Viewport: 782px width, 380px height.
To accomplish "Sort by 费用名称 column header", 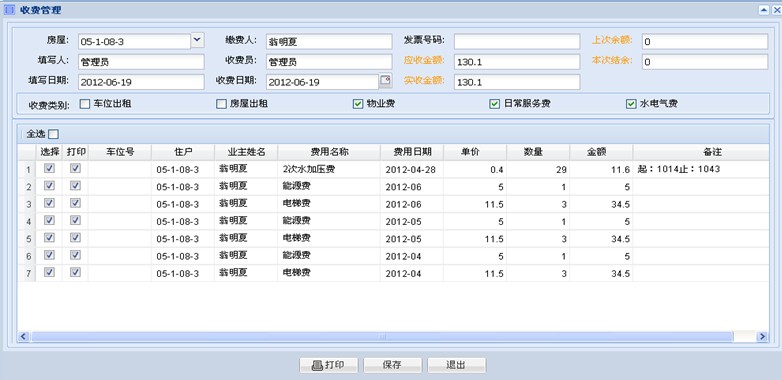I will point(329,152).
